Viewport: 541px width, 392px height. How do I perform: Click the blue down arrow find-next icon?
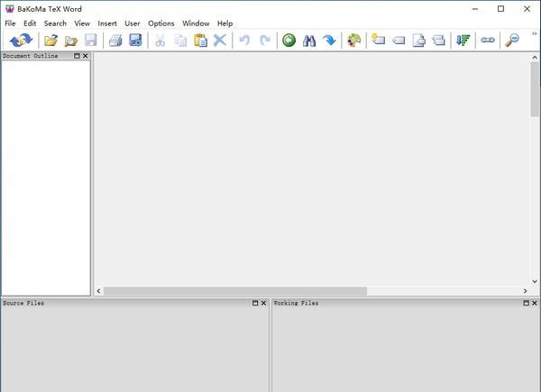coord(329,41)
